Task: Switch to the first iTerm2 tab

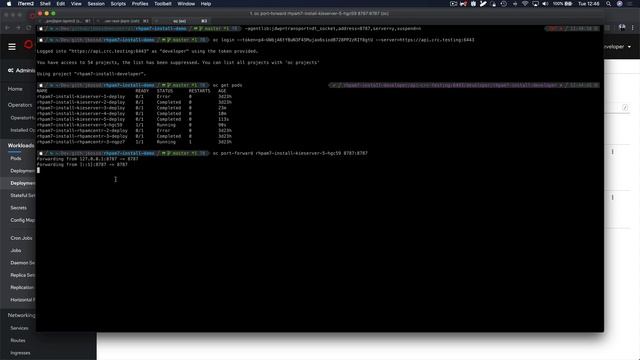Action: 66,21
